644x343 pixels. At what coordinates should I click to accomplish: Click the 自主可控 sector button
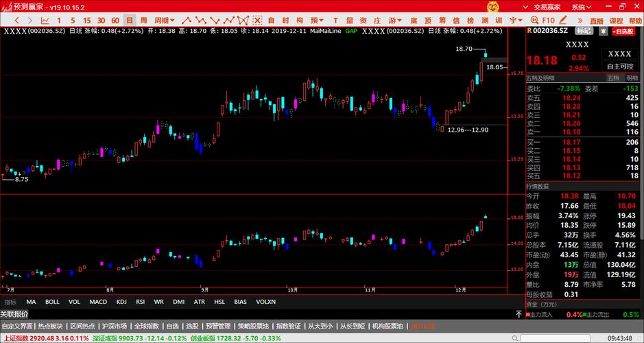click(x=620, y=67)
